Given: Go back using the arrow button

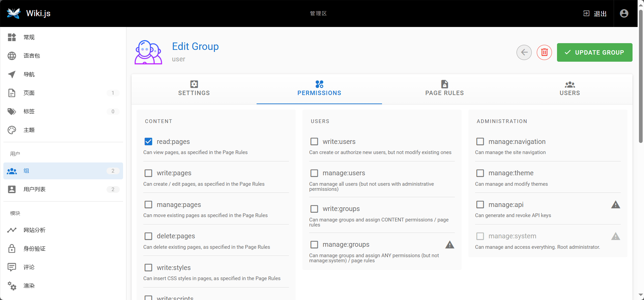Looking at the screenshot, I should point(524,52).
